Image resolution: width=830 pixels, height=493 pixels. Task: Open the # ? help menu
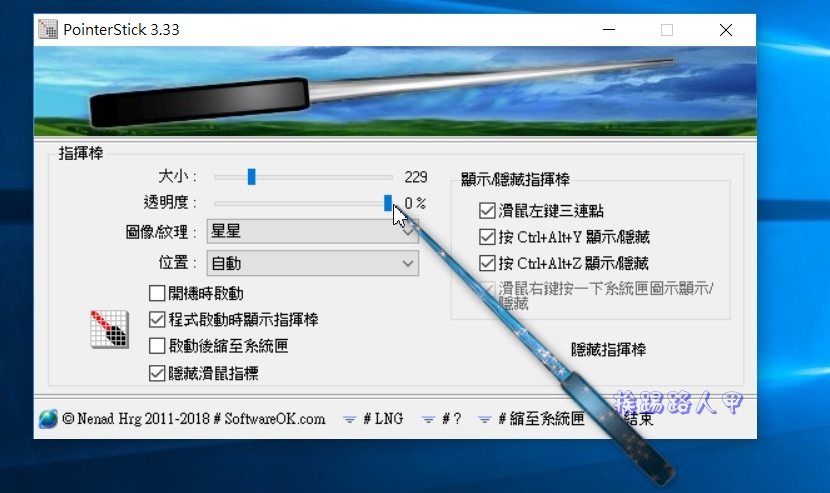(x=452, y=419)
